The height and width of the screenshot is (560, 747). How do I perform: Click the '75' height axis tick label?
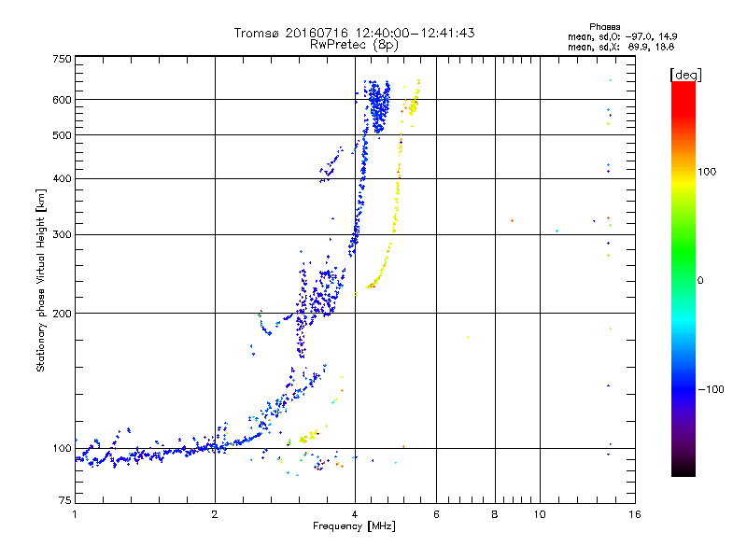coord(65,500)
